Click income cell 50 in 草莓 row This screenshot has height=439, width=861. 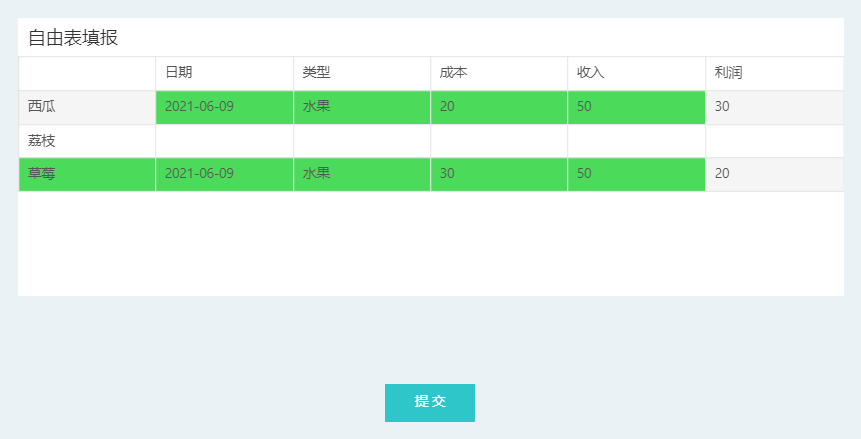click(x=636, y=174)
